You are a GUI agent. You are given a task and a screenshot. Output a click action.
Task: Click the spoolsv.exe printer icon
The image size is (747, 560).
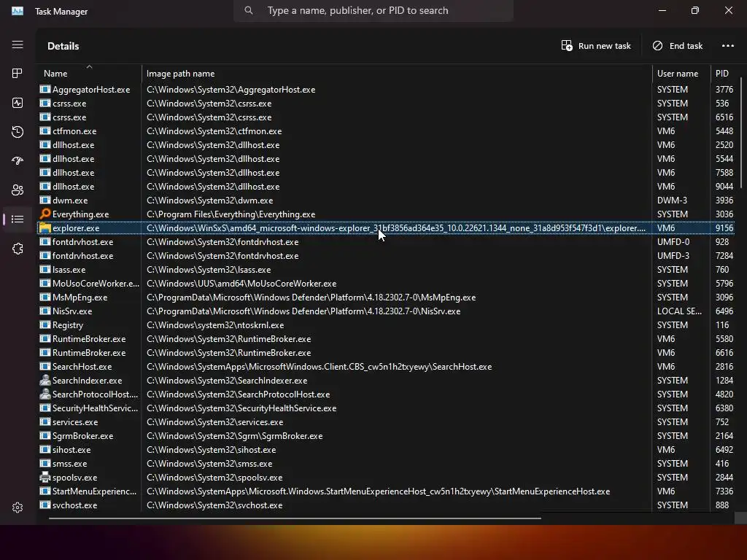(45, 477)
